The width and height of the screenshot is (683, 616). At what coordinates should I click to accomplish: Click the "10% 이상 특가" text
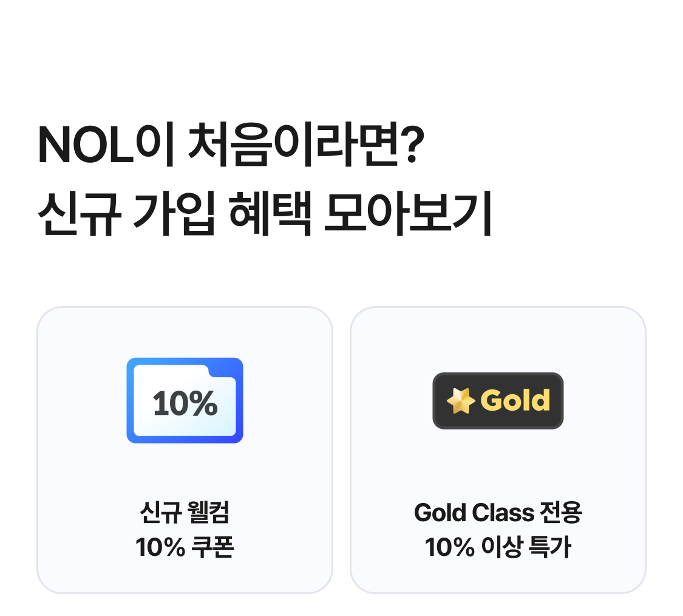click(x=498, y=547)
